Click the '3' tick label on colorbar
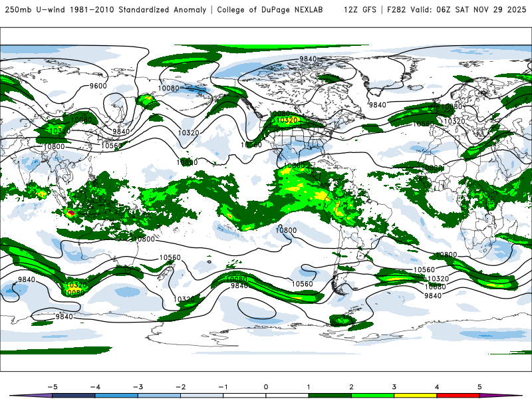Screen dimensions: 532x399 394,387
